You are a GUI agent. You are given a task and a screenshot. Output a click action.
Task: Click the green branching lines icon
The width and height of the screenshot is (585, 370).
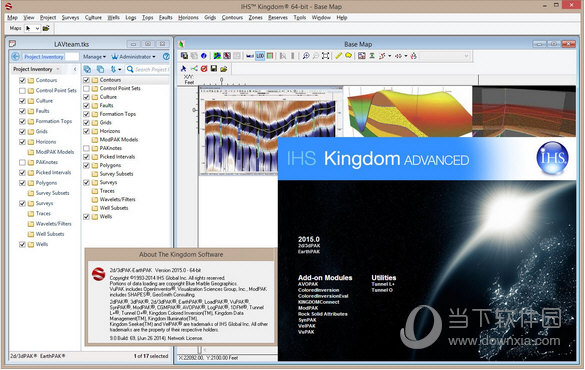[194, 69]
